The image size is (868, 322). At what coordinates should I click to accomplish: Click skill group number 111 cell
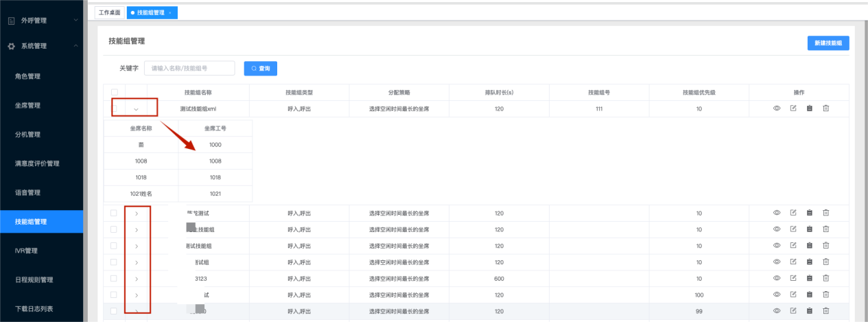(599, 108)
